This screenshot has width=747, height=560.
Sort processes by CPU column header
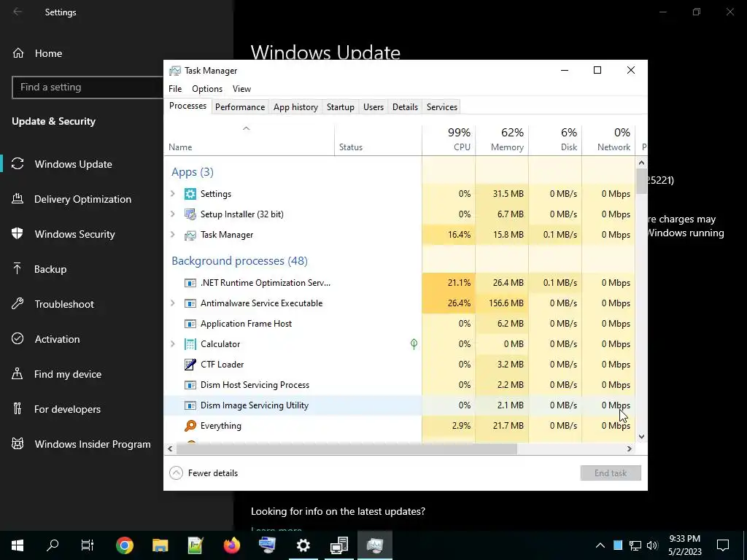pyautogui.click(x=449, y=139)
